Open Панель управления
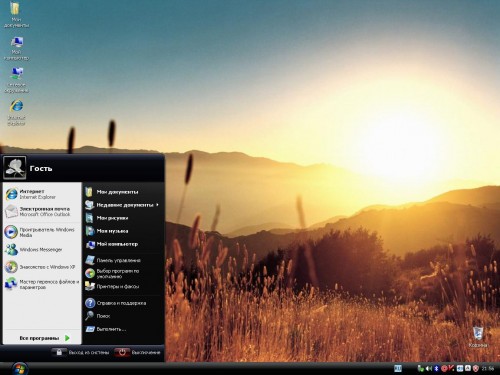The height and width of the screenshot is (375, 500). (122, 260)
